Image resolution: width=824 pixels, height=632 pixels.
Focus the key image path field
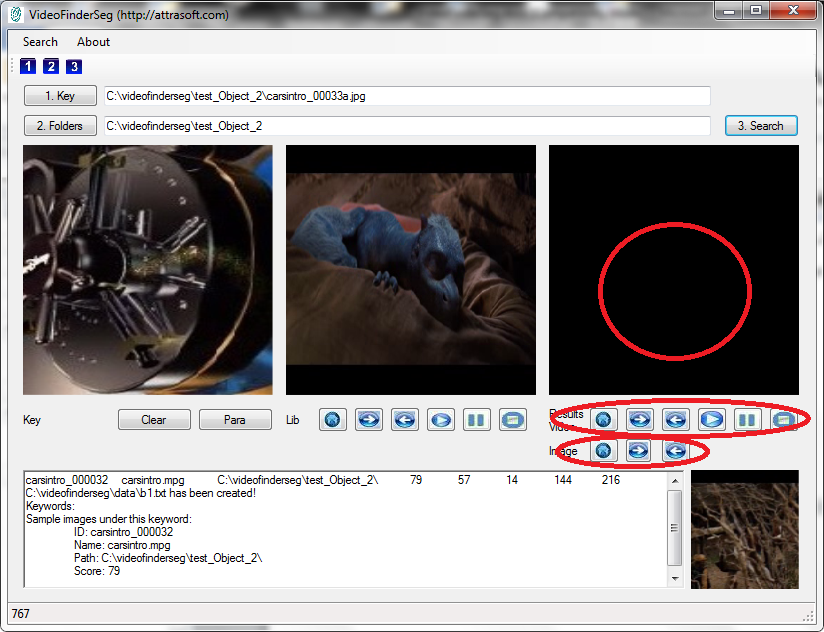click(x=407, y=96)
